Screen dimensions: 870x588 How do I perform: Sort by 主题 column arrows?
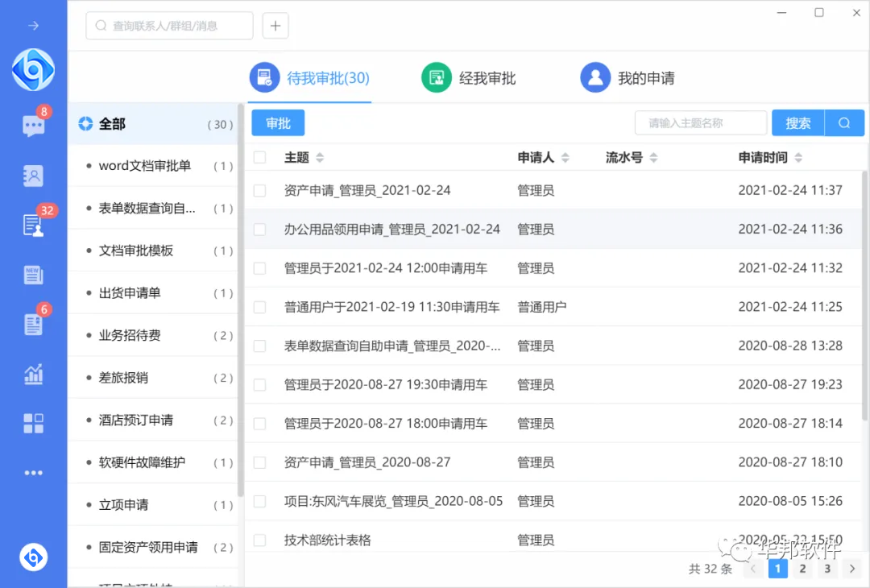[x=320, y=158]
